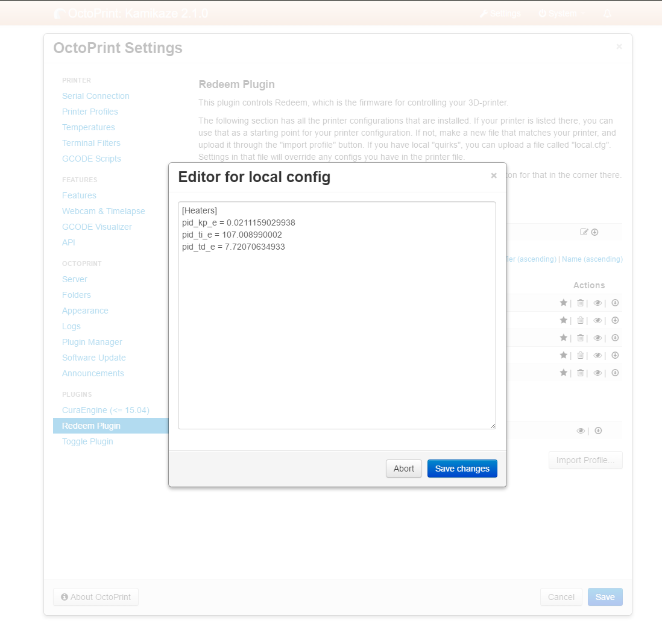Click the trash icon in fifth profile row
662x644 pixels.
click(580, 373)
